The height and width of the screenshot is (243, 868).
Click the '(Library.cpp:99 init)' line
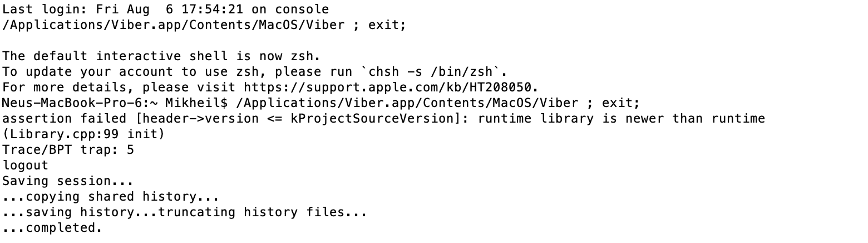coord(84,134)
